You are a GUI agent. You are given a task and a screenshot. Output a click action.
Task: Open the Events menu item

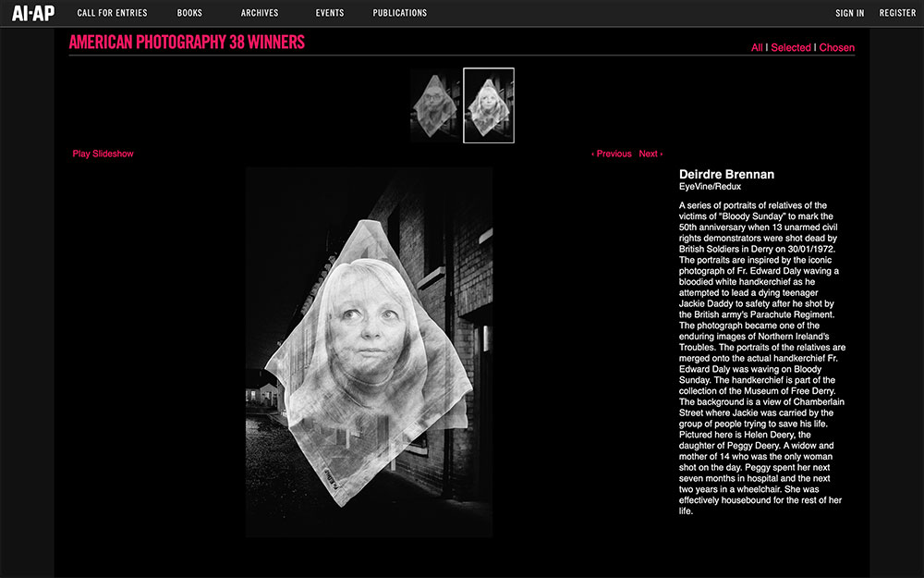click(329, 13)
